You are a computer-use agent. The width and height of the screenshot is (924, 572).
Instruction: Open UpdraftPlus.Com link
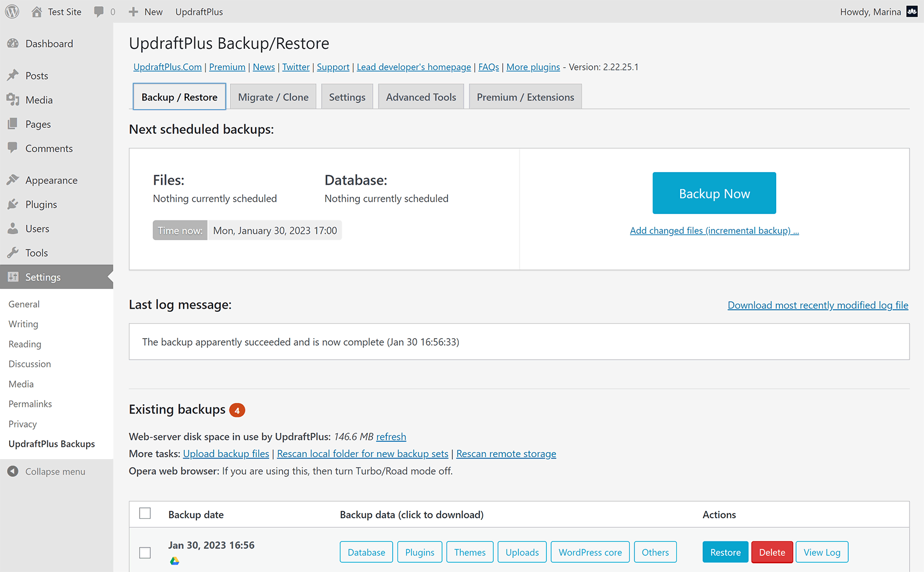(168, 67)
